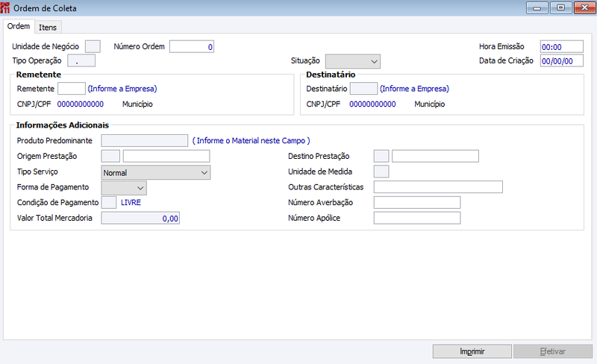Screen dimensions: 597x364
Task: Click the Unidade de Negócio field
Action: [x=93, y=46]
